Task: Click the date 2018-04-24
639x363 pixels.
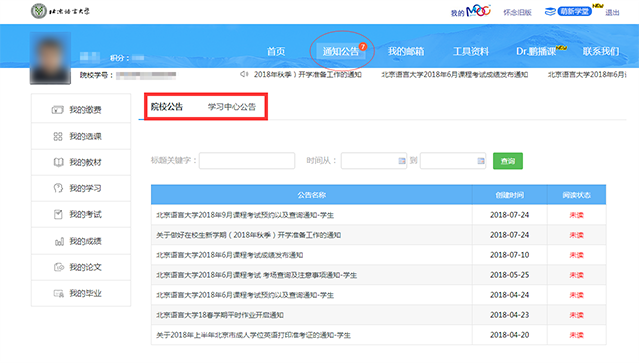Action: [x=509, y=295]
